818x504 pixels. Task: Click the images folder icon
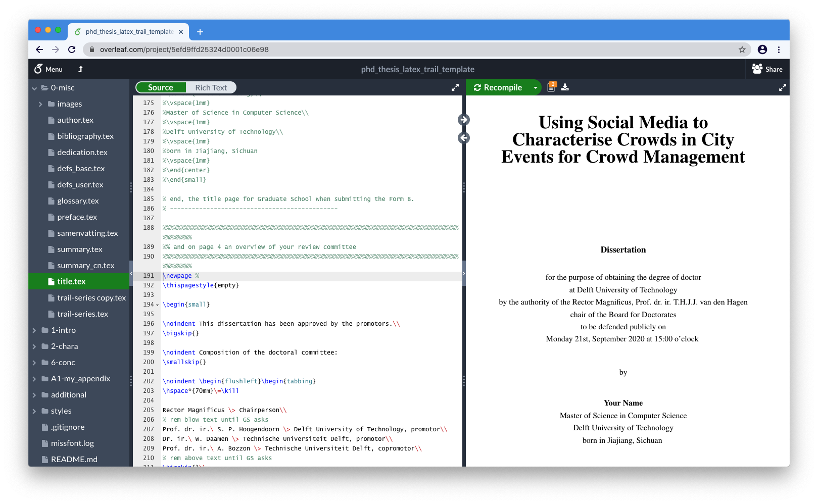51,104
